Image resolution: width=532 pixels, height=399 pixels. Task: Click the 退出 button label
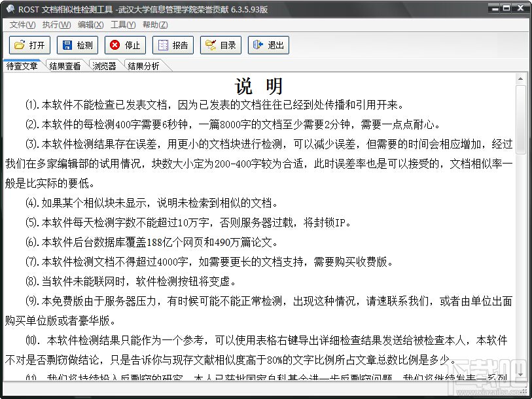pos(275,45)
